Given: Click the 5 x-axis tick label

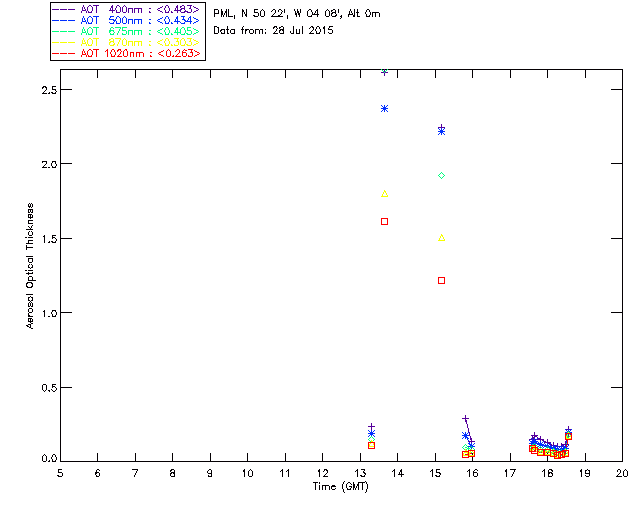Looking at the screenshot, I should (x=60, y=474).
